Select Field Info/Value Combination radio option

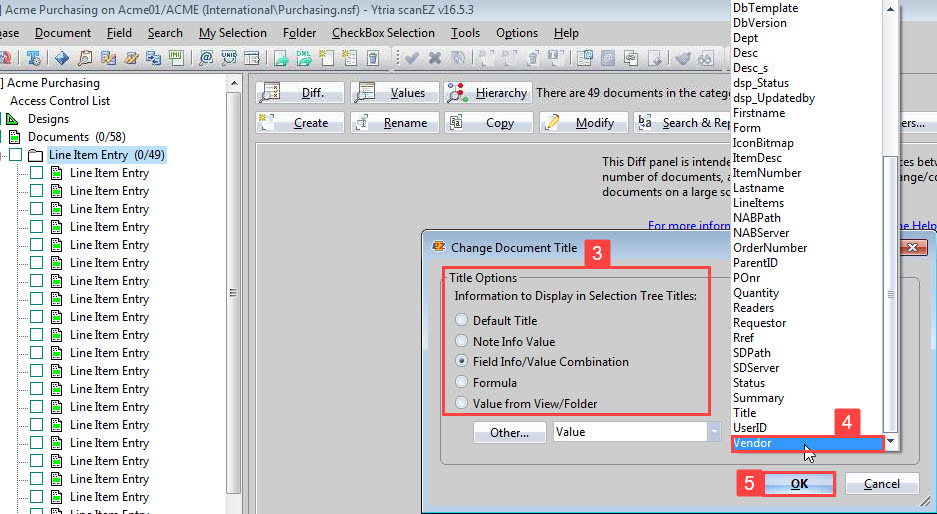click(461, 361)
